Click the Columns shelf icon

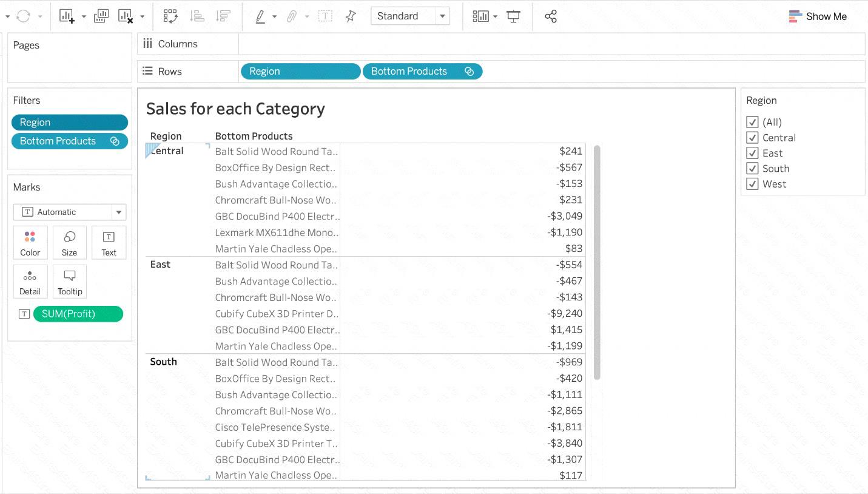point(147,44)
